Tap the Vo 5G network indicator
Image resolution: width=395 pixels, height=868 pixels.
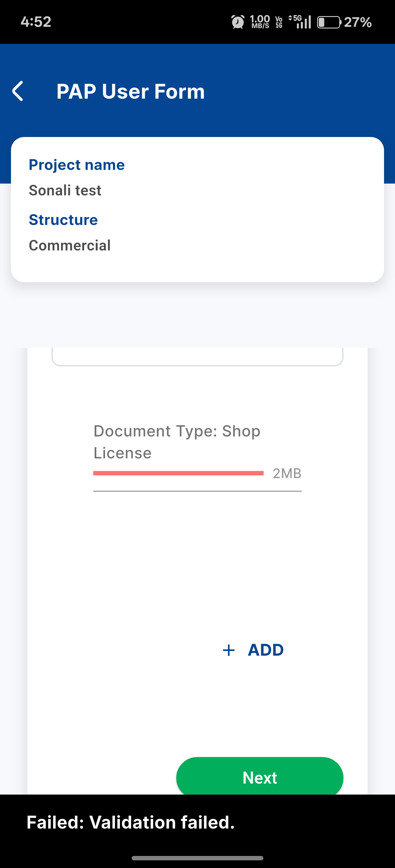[279, 22]
